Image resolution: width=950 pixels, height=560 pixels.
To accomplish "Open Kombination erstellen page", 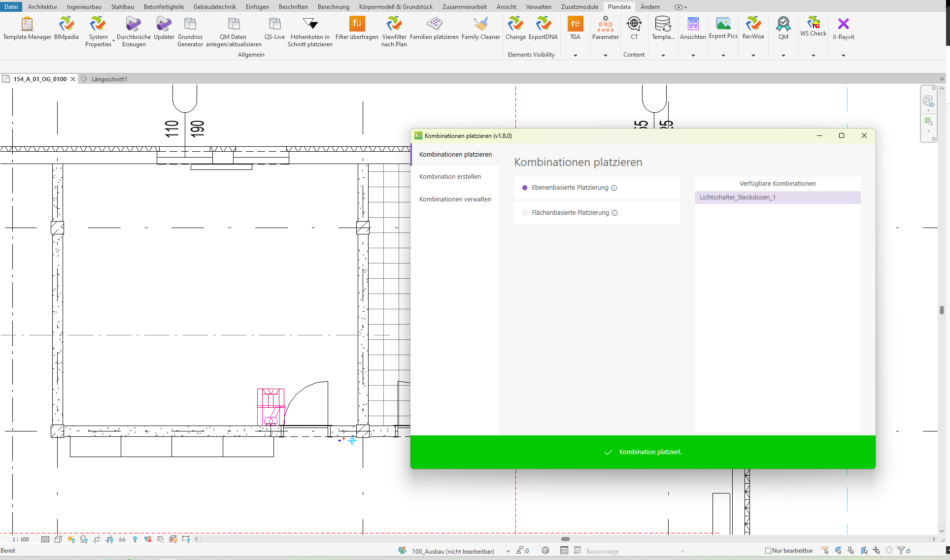I will click(x=450, y=176).
